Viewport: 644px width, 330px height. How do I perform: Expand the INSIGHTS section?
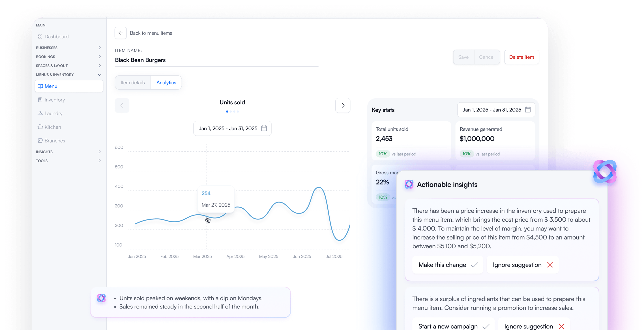(x=69, y=152)
